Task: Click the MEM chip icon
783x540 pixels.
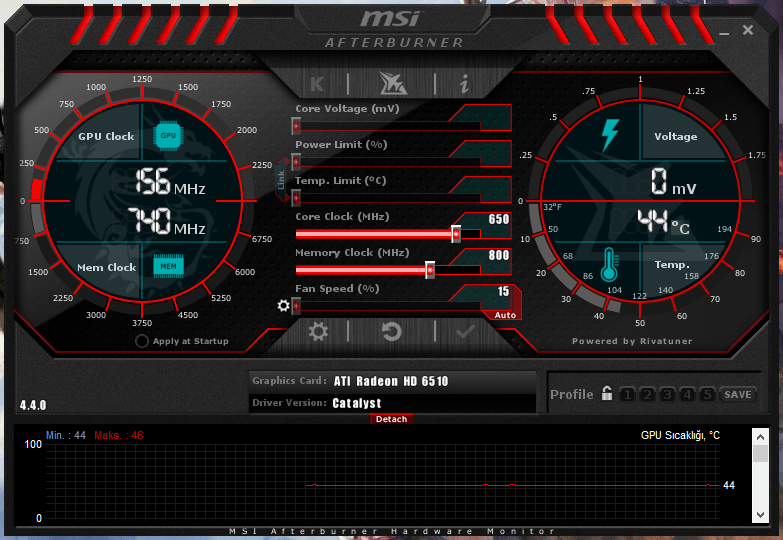Action: tap(168, 266)
